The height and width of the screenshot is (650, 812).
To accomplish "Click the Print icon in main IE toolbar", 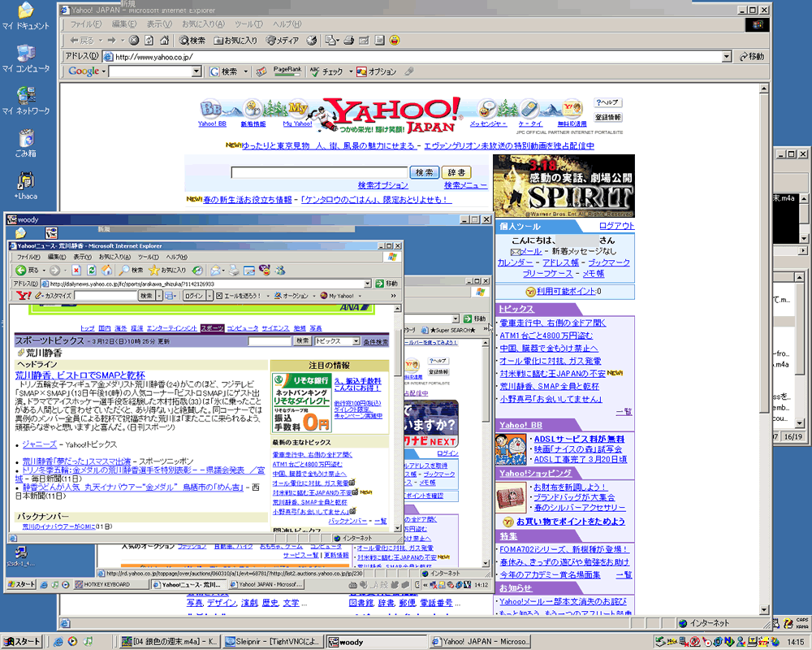I will click(349, 41).
